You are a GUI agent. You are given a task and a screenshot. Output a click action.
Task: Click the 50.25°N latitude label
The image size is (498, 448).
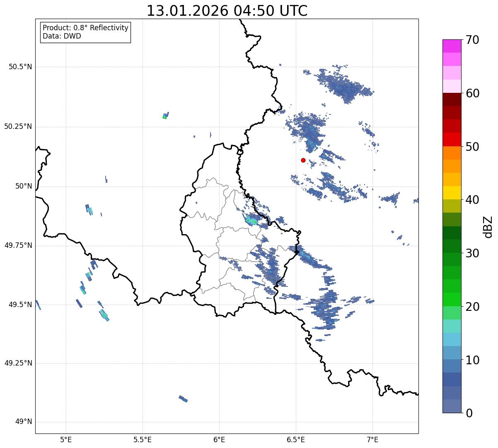point(18,126)
